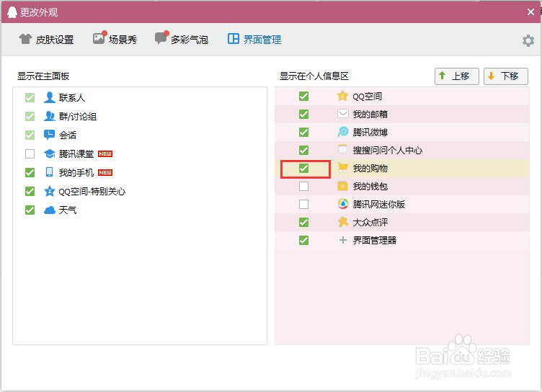This screenshot has width=542, height=392.
Task: Move item down with 下移 button
Action: [x=506, y=76]
